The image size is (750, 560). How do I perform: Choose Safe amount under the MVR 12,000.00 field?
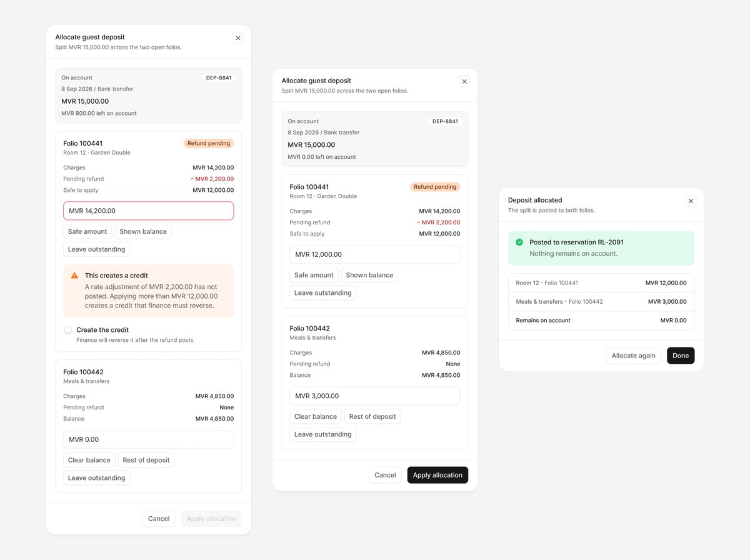pyautogui.click(x=314, y=275)
